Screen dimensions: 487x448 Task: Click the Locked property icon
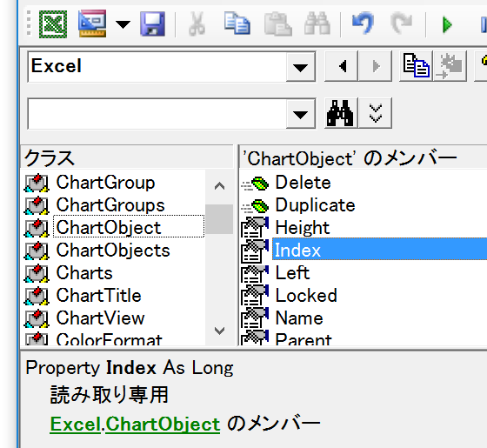click(255, 295)
